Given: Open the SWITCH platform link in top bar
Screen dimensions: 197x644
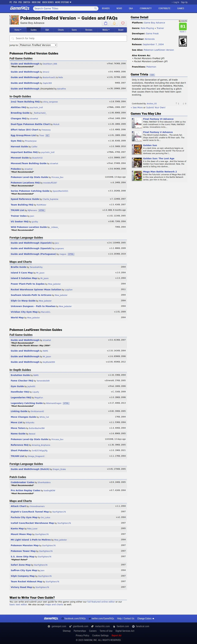Looking at the screenshot, I should [27, 2].
